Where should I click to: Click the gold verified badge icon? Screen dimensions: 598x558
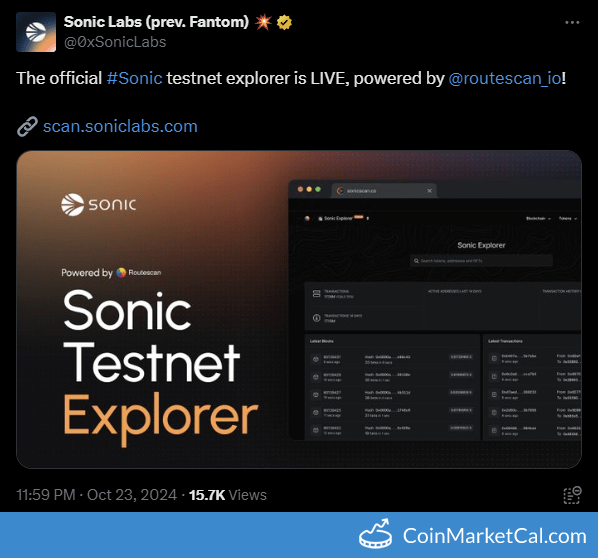(284, 22)
